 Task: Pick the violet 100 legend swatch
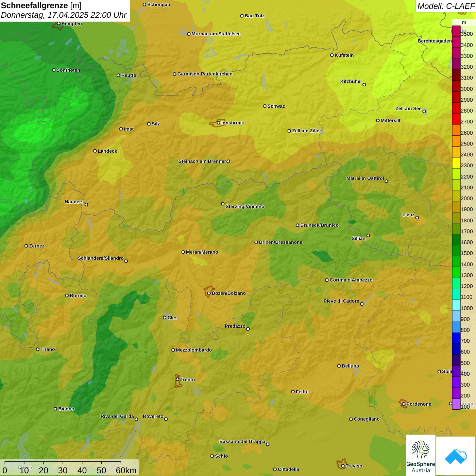click(x=456, y=404)
